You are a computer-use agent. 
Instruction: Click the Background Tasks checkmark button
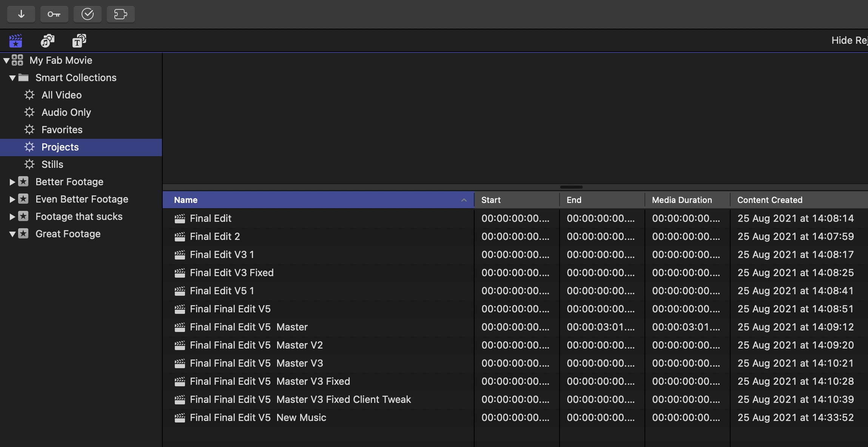(87, 14)
